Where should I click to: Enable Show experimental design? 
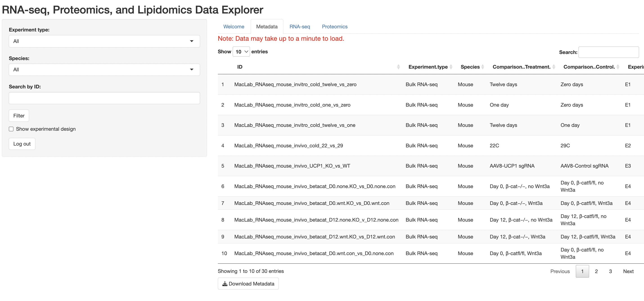tap(11, 129)
